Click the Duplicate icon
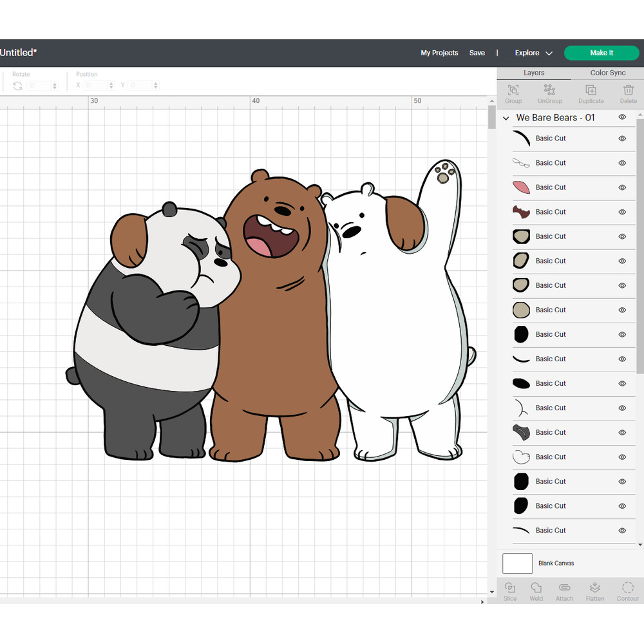Image resolution: width=644 pixels, height=644 pixels. click(x=591, y=93)
